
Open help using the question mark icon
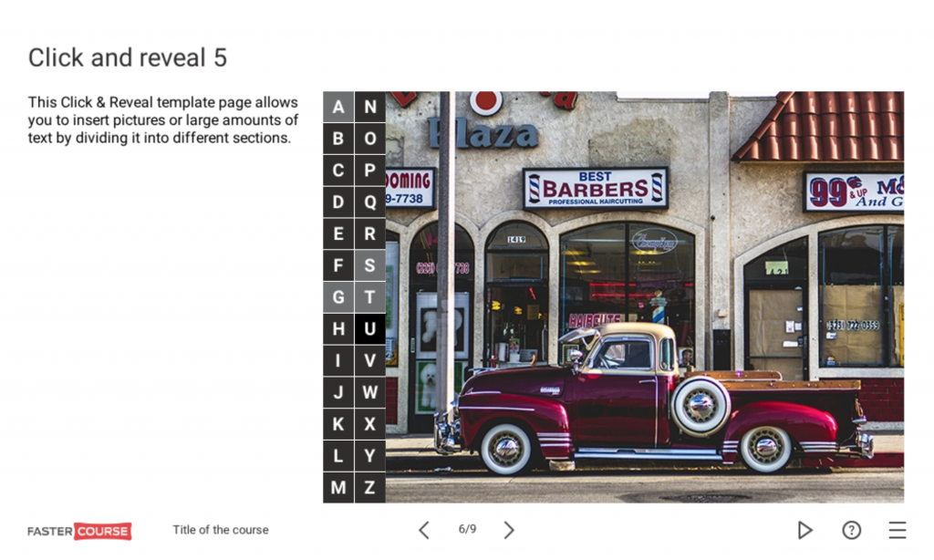851,530
